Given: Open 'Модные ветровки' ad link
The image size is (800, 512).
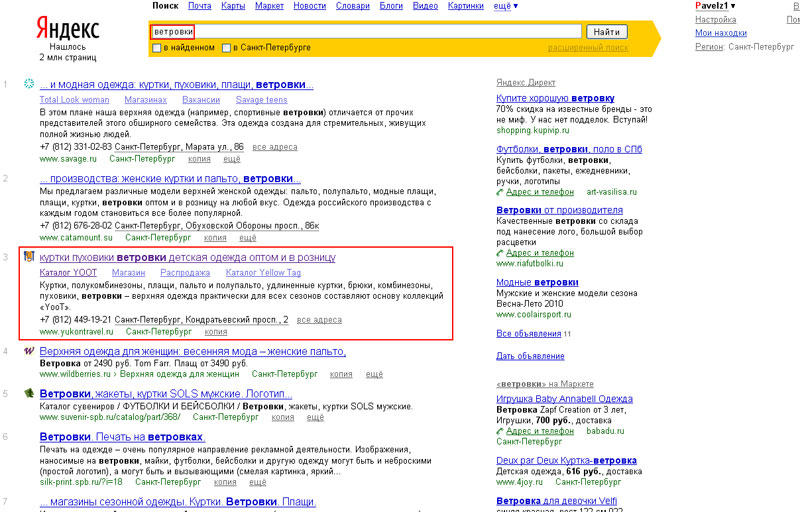Looking at the screenshot, I should point(537,282).
